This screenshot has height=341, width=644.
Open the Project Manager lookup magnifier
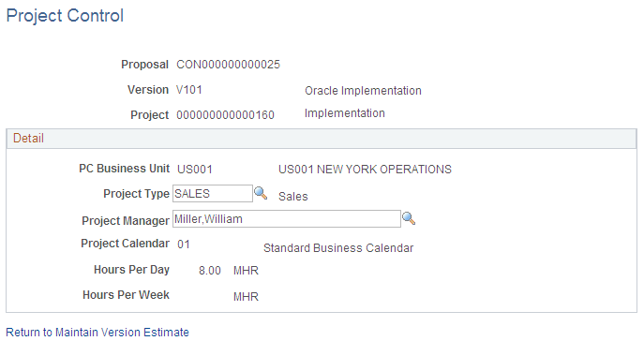point(409,218)
